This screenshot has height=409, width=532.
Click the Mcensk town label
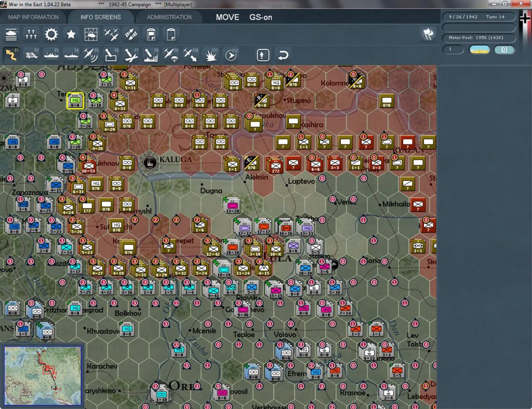click(x=204, y=331)
